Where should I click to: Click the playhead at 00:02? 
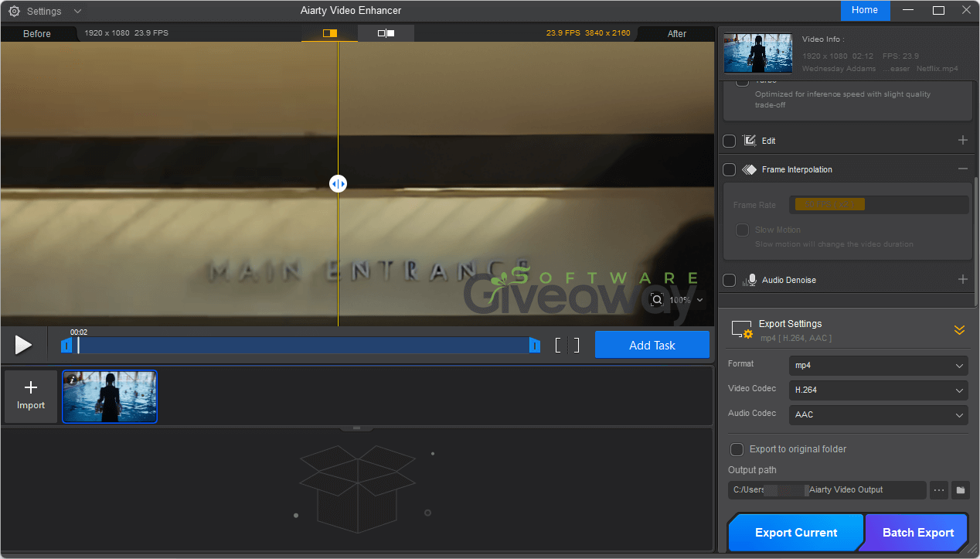tap(78, 345)
